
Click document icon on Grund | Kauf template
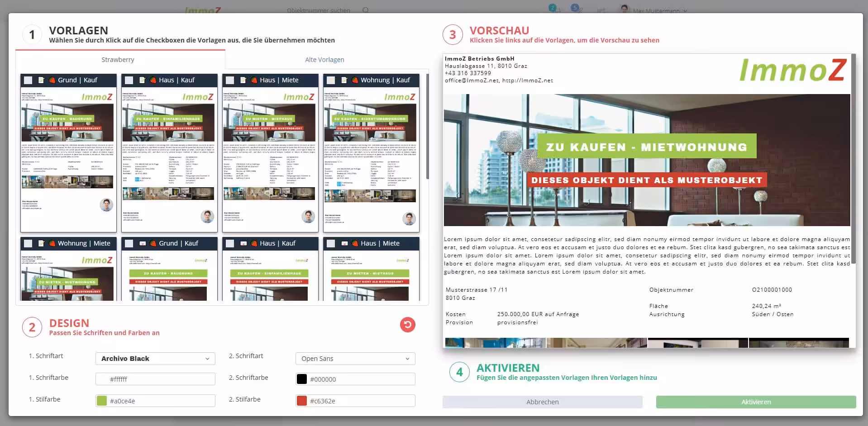(41, 80)
